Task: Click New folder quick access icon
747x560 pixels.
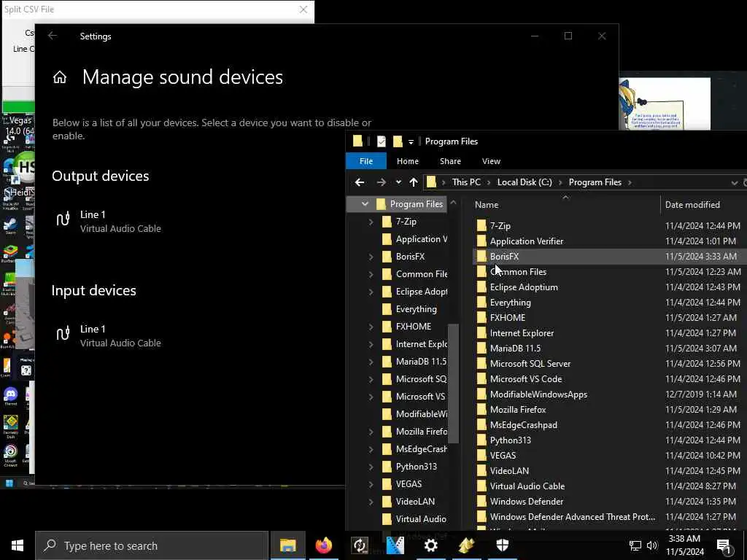Action: tap(398, 141)
